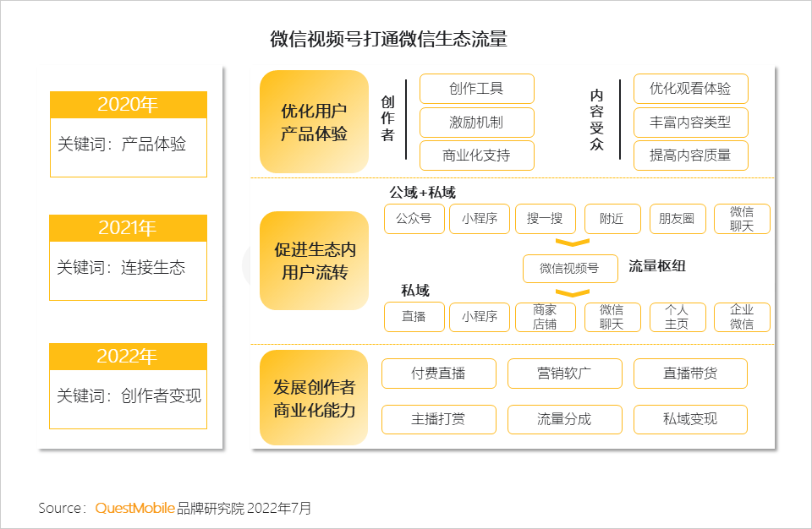Screen dimensions: 812x529
Task: Toggle the 创作工具 option
Action: [476, 89]
